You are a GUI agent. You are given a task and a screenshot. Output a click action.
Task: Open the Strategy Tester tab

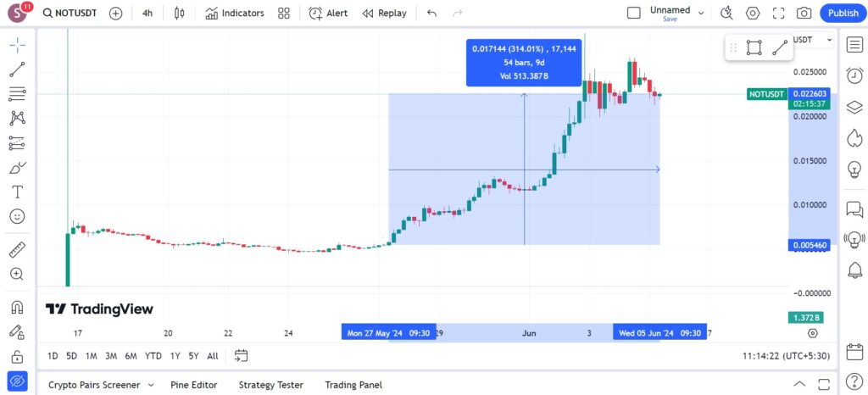point(270,385)
